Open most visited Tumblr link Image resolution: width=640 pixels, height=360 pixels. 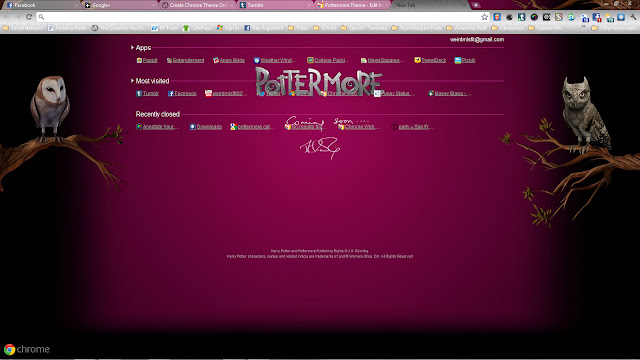147,93
